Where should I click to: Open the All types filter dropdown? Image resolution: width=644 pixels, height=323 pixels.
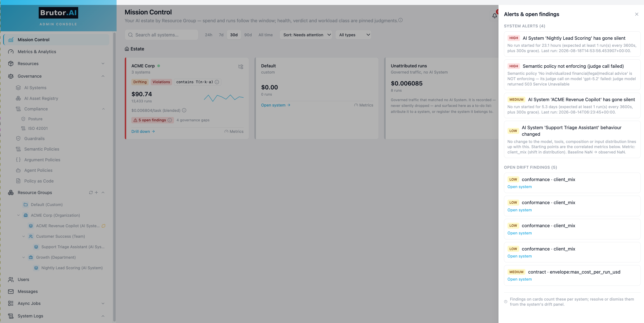(x=353, y=35)
